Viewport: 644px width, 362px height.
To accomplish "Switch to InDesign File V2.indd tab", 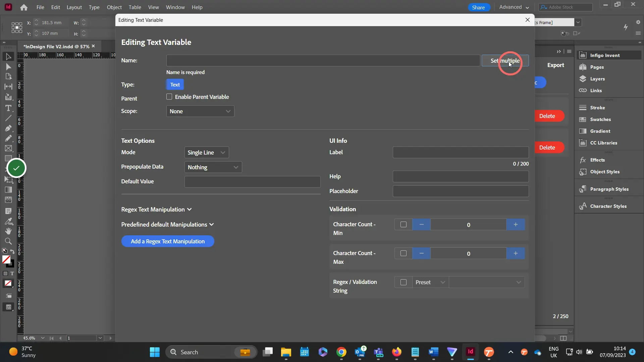I will (56, 47).
